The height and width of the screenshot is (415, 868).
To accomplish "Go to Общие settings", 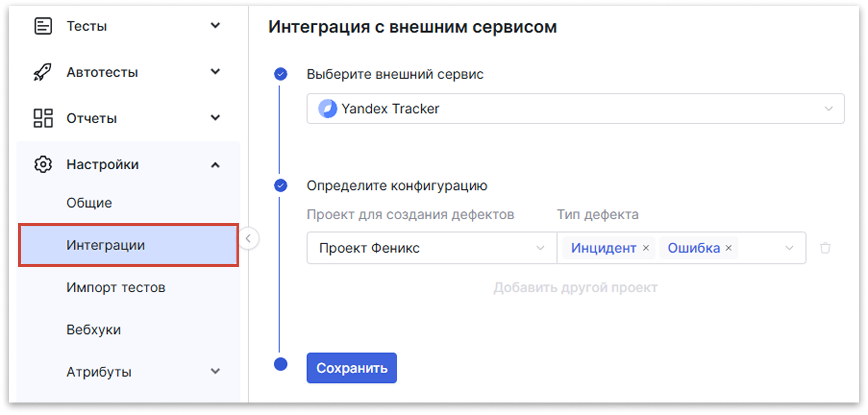I will pyautogui.click(x=89, y=203).
